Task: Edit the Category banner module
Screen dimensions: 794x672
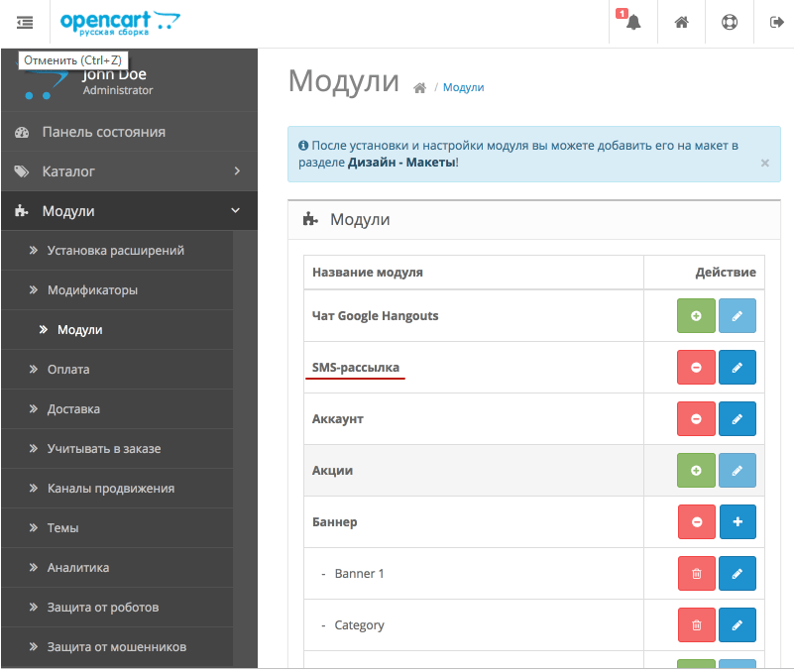Action: tap(737, 624)
